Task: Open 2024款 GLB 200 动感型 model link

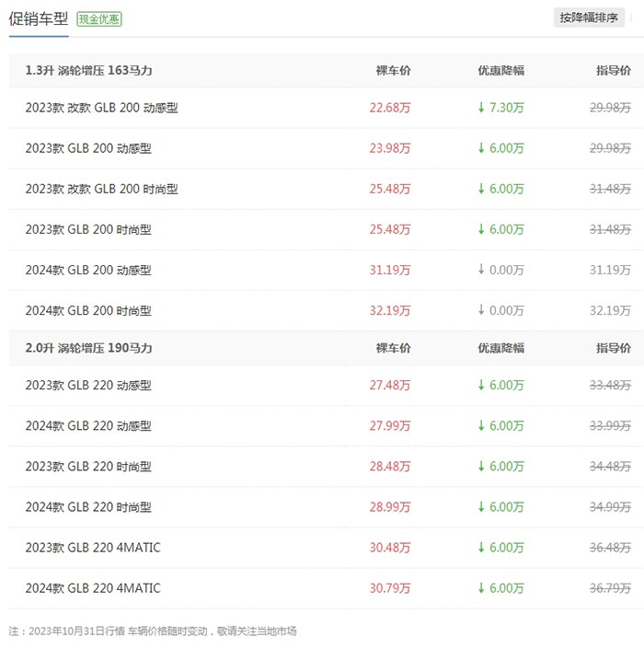Action: click(88, 270)
